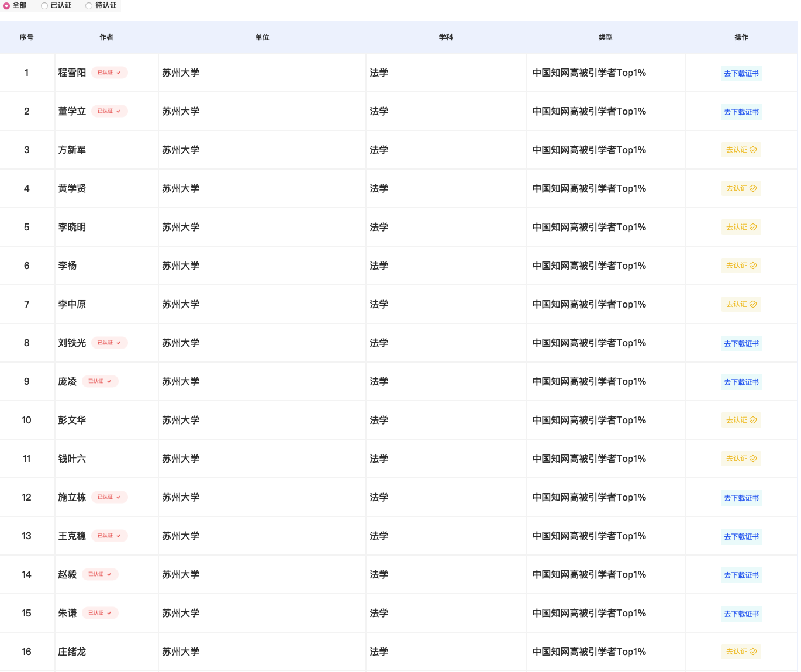The height and width of the screenshot is (672, 801).
Task: Click the 作者 column header
Action: (x=106, y=37)
